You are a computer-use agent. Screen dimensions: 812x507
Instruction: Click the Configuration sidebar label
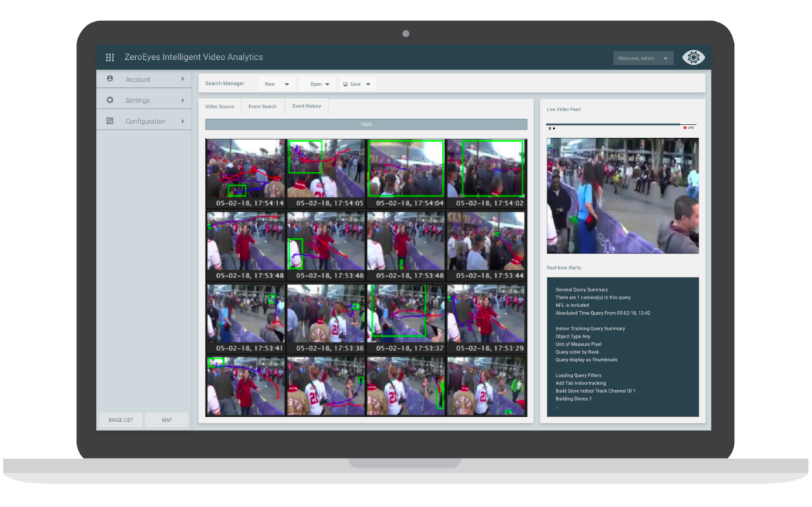[x=146, y=121]
